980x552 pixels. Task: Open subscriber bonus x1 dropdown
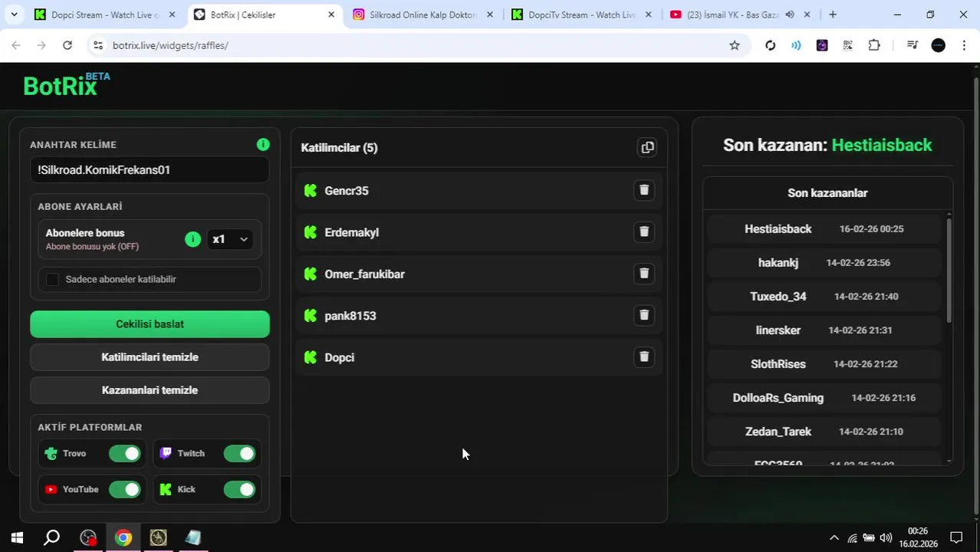(x=230, y=239)
